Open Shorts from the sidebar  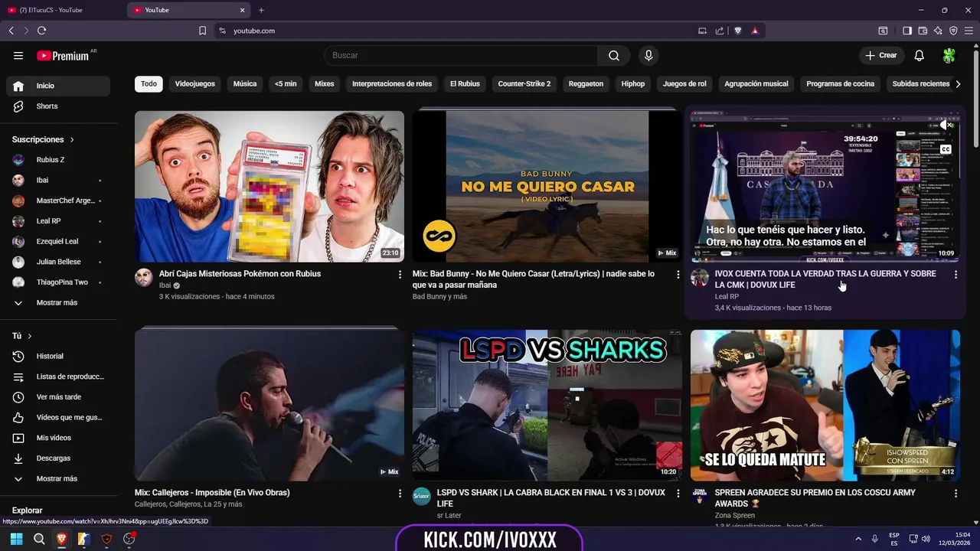(x=60, y=106)
